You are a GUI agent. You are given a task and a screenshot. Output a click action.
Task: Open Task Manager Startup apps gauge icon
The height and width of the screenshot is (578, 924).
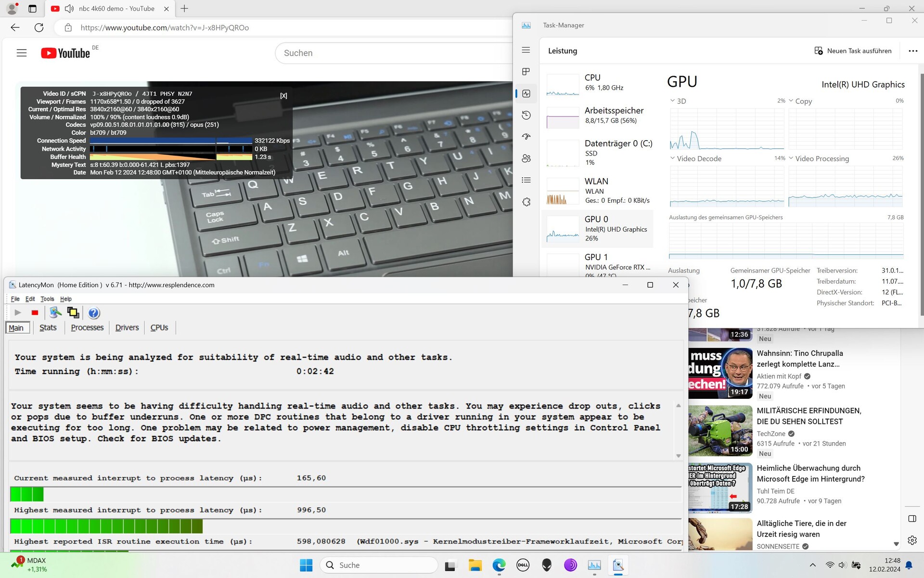(x=526, y=137)
